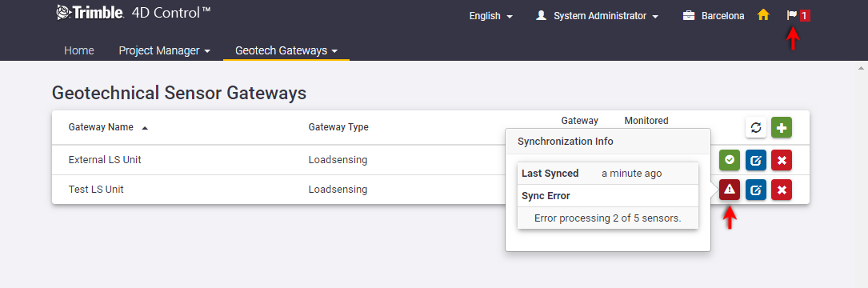Screen dimensions: 868x288
Task: Open the Geotech Gateways tab menu
Action: tap(286, 50)
